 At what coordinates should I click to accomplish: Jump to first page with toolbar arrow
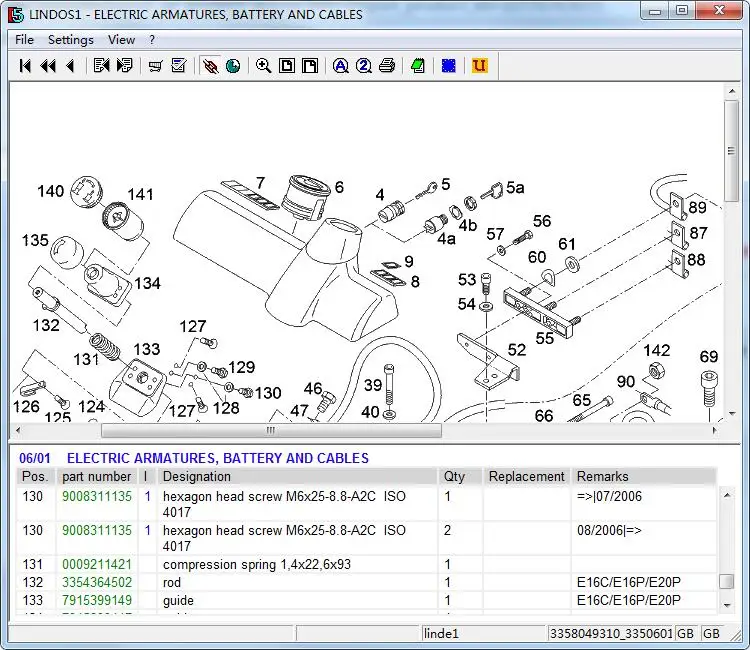[x=25, y=66]
